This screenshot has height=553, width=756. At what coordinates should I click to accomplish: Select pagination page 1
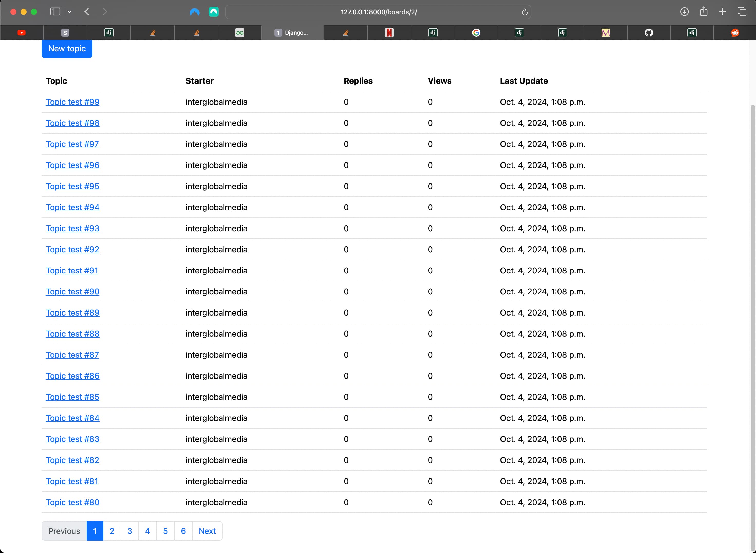(95, 531)
